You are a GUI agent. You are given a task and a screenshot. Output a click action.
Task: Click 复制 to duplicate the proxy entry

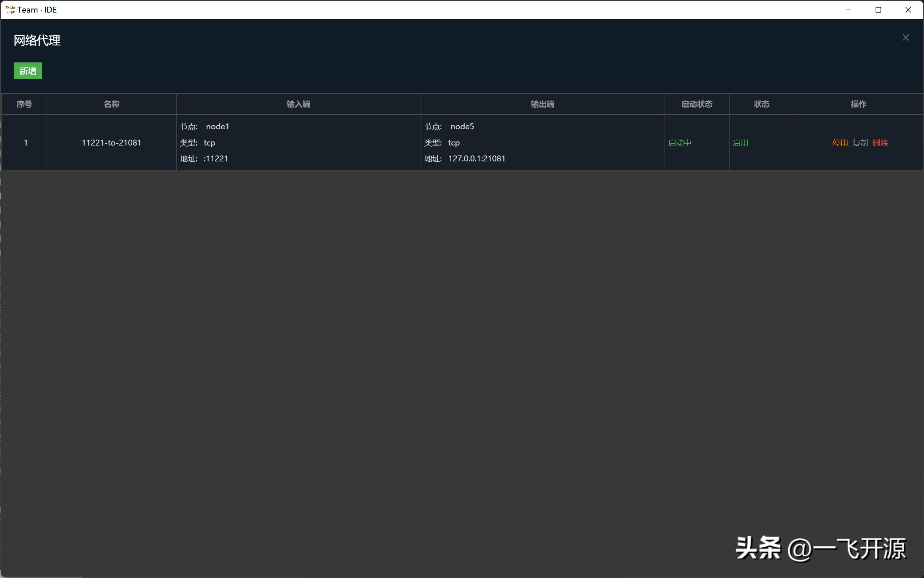[860, 143]
